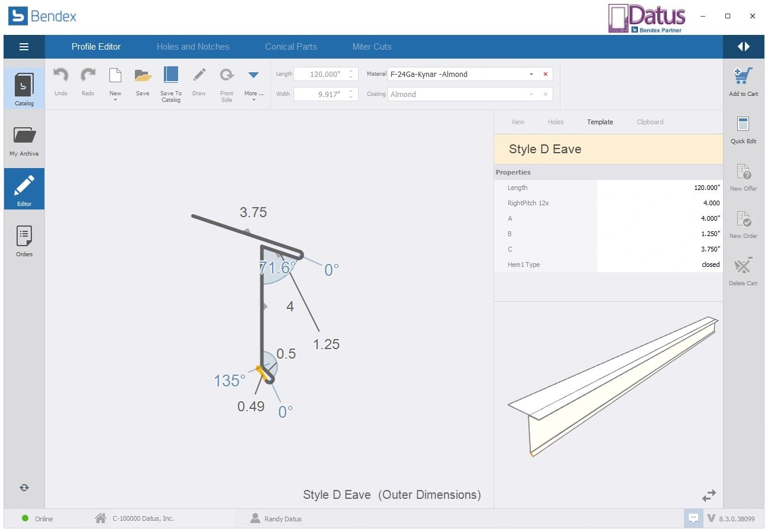Click Add to Cart icon
This screenshot has height=532, width=768.
743,76
